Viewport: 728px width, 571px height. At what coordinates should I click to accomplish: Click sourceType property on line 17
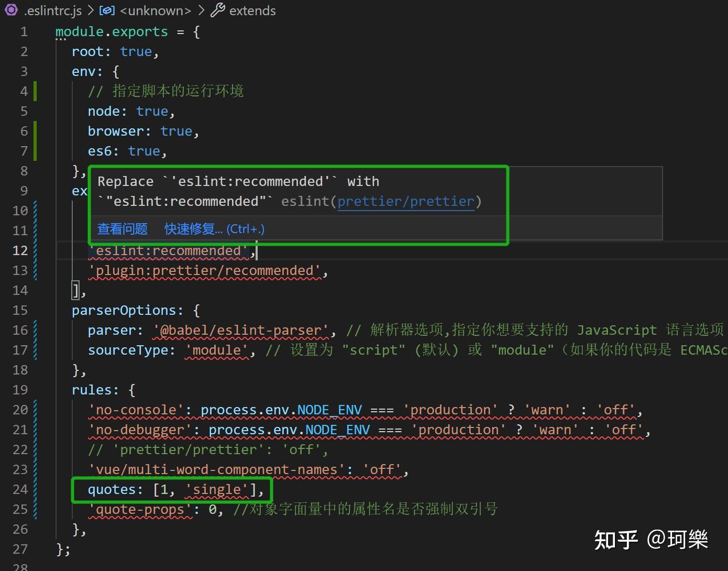[127, 350]
